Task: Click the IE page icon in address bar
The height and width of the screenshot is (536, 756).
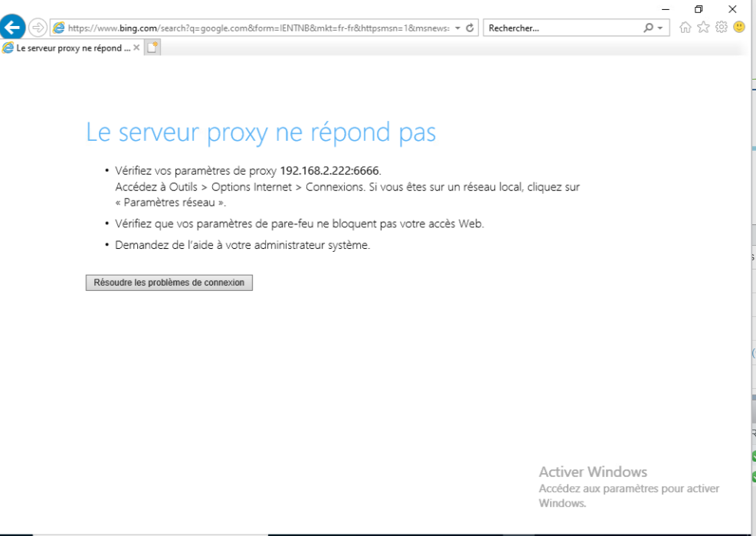Action: (x=59, y=28)
